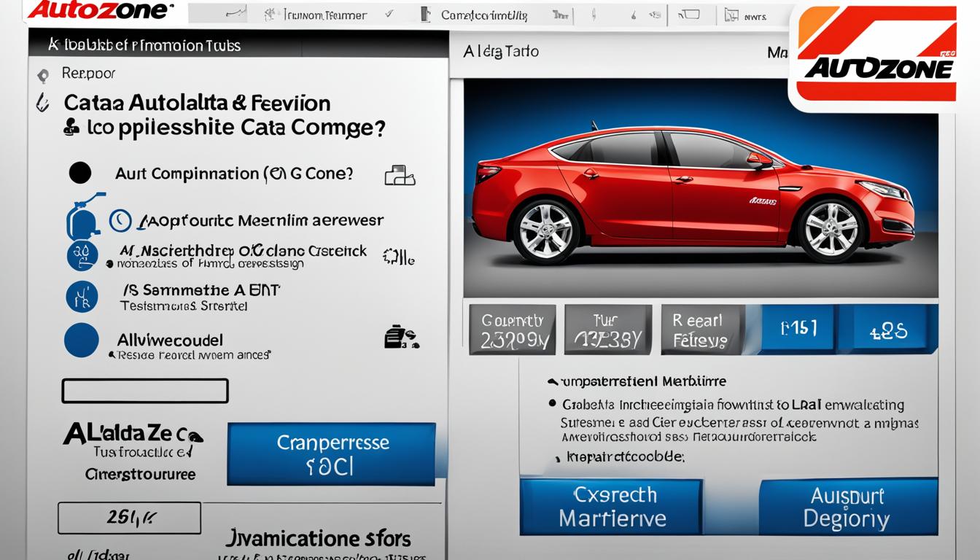Click the printer icon on the 'Allviwecoudel' row
The height and width of the screenshot is (560, 980).
pyautogui.click(x=400, y=337)
